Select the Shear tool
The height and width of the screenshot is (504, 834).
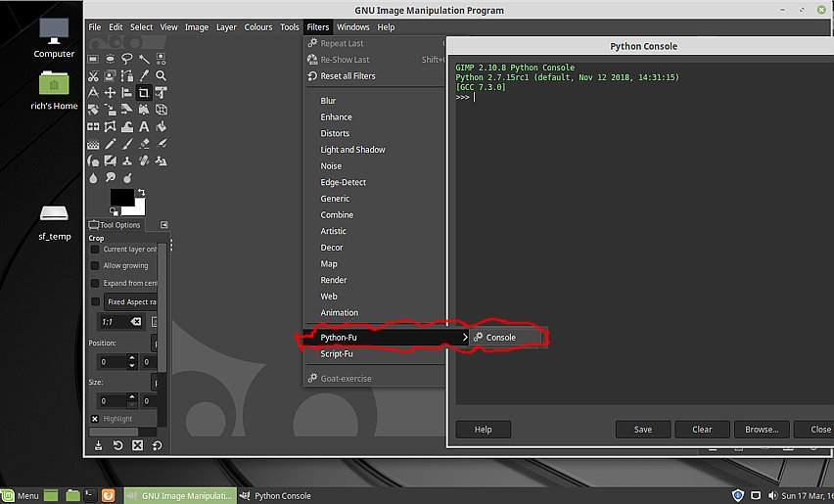click(x=127, y=110)
